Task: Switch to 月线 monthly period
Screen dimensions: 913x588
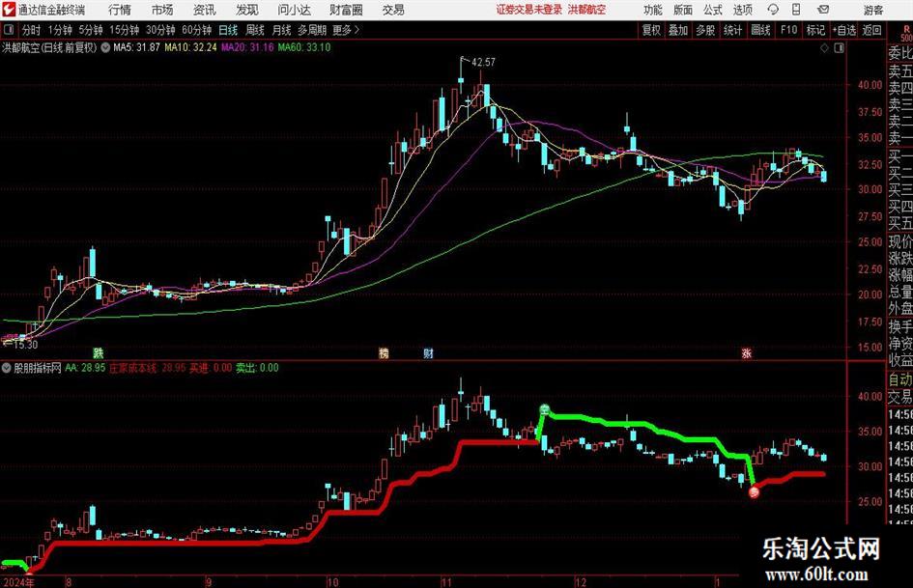Action: point(282,30)
